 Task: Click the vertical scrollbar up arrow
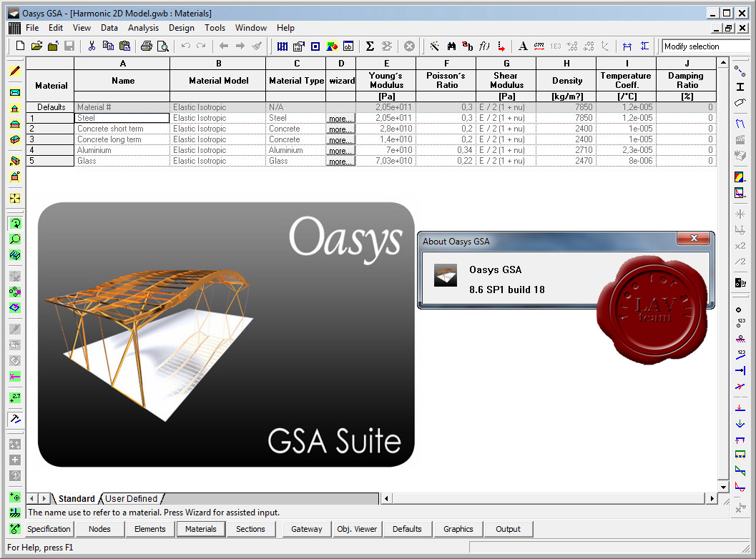[x=722, y=63]
